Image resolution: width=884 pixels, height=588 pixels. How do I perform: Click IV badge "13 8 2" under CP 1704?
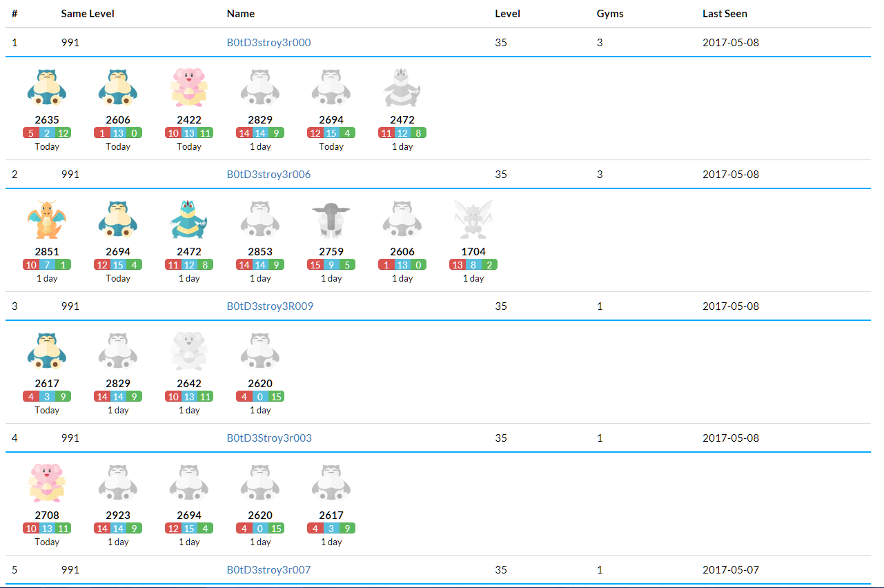pyautogui.click(x=473, y=264)
